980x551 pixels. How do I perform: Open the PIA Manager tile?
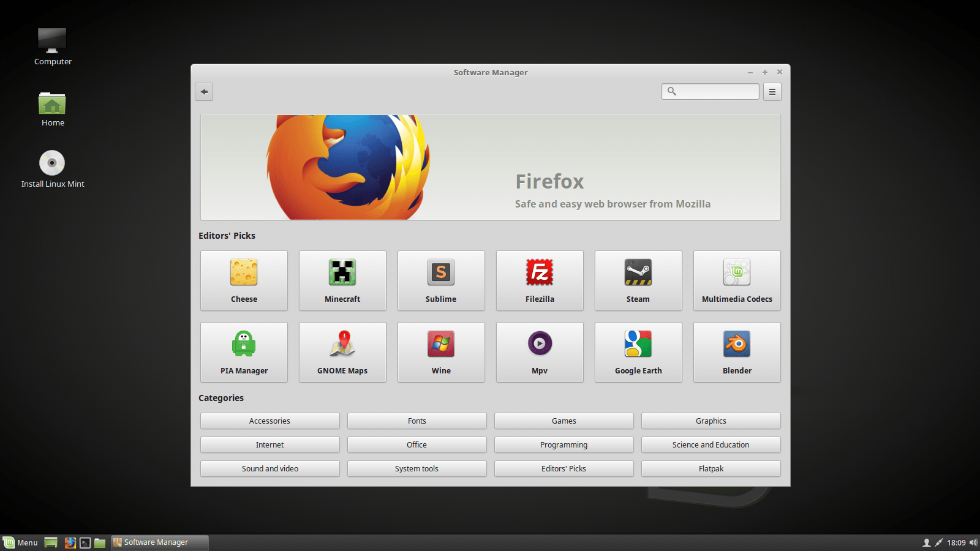[x=244, y=352]
